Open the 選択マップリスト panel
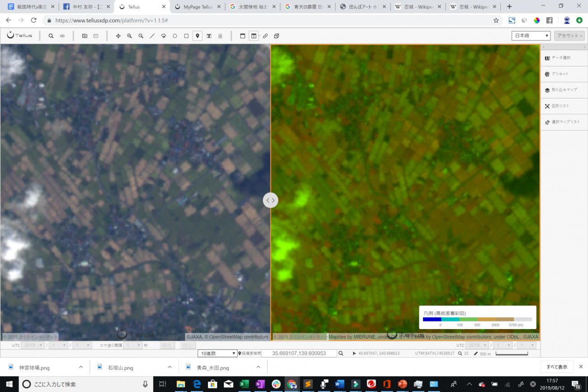Viewport: 588px width, 392px height. [564, 122]
